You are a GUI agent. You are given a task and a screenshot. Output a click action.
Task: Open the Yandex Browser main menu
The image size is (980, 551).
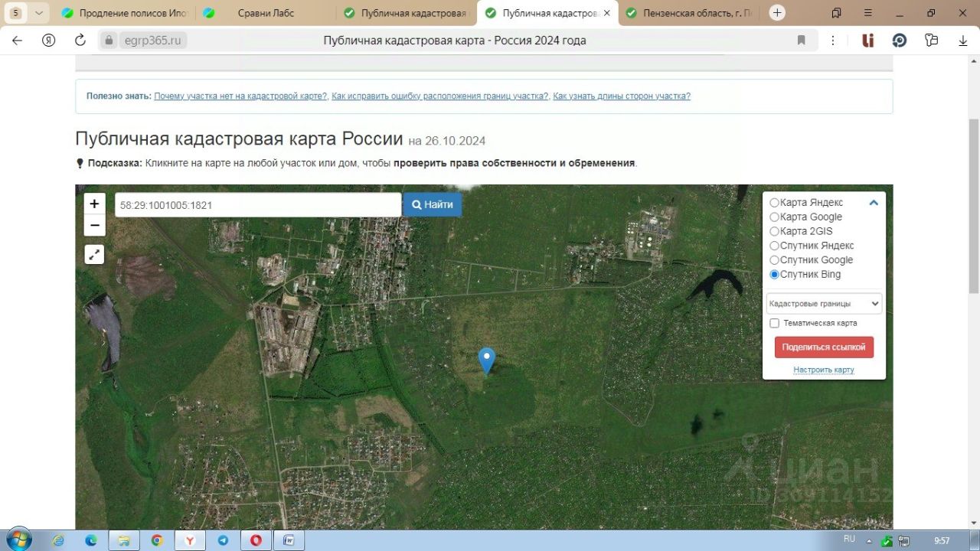868,13
